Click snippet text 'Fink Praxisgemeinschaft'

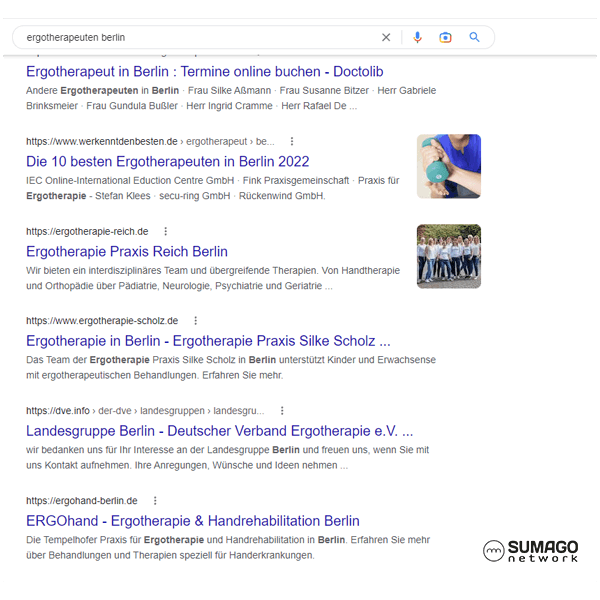(296, 181)
